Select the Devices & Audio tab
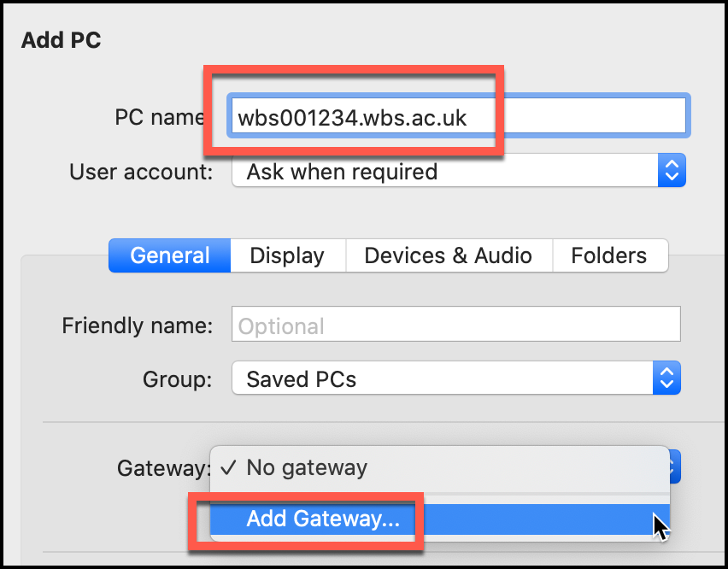The height and width of the screenshot is (569, 728). (448, 255)
